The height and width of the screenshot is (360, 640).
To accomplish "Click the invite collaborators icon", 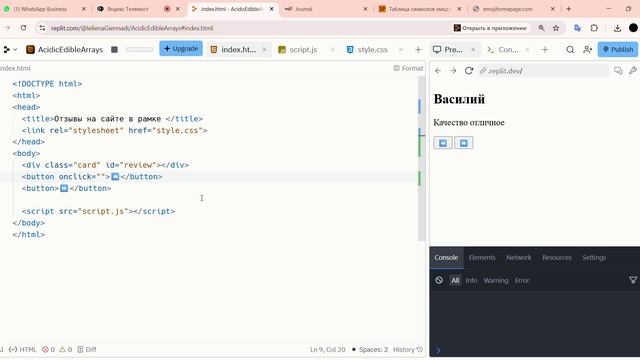I will (x=587, y=49).
